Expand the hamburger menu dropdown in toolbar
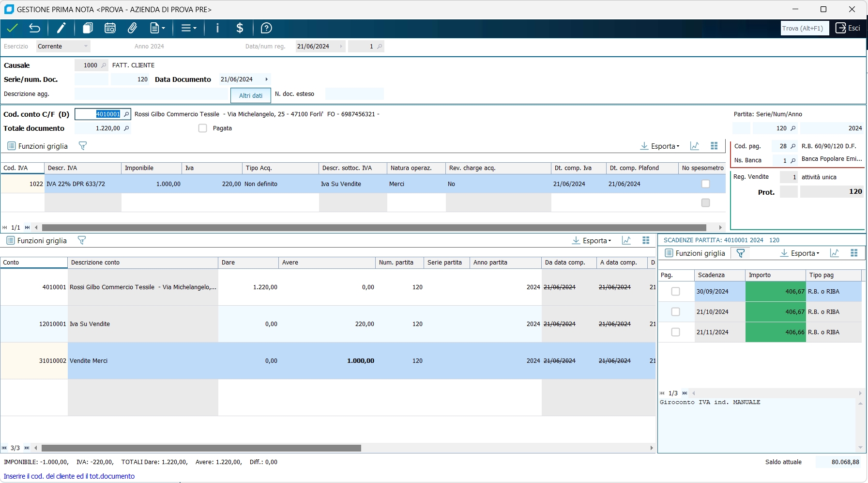 click(188, 28)
